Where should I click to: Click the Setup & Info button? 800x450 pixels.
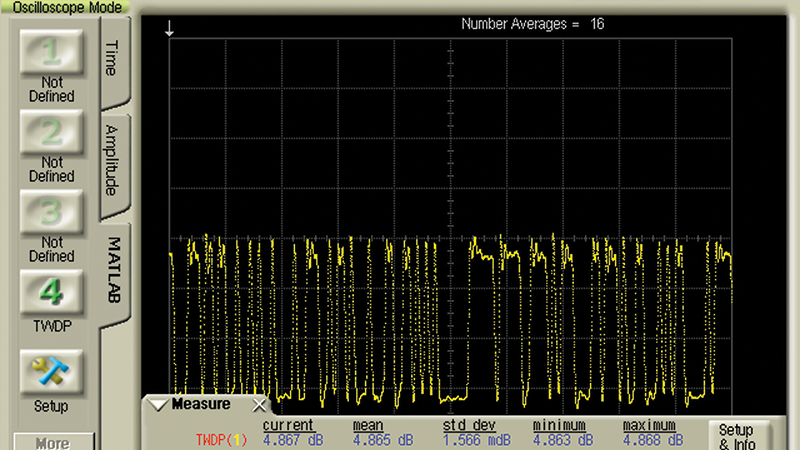coord(736,436)
